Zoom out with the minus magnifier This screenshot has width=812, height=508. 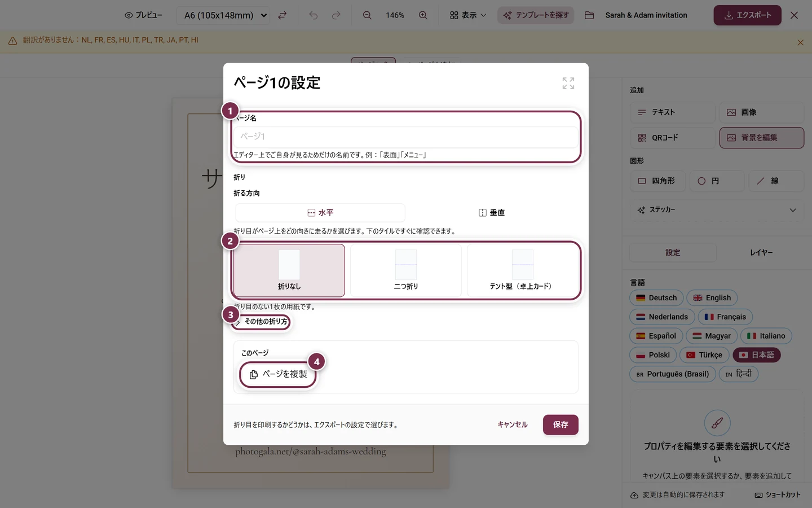coord(367,15)
